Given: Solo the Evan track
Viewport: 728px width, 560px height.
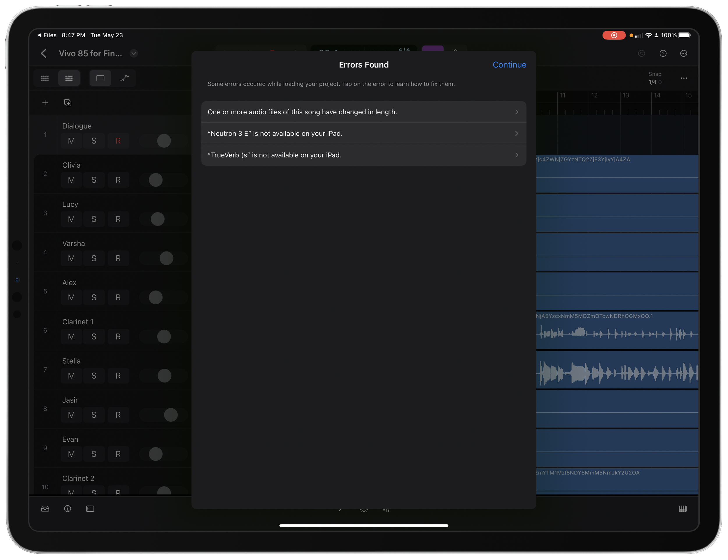Looking at the screenshot, I should click(x=94, y=454).
